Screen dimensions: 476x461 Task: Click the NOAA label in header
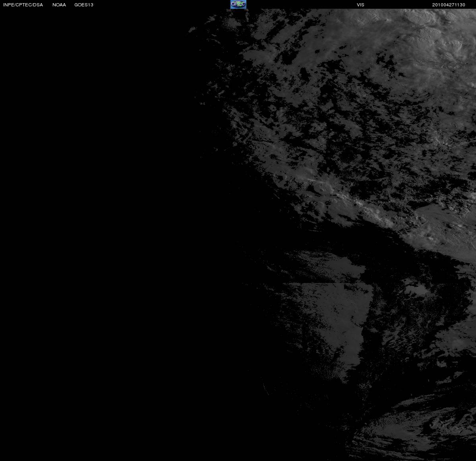click(x=59, y=5)
